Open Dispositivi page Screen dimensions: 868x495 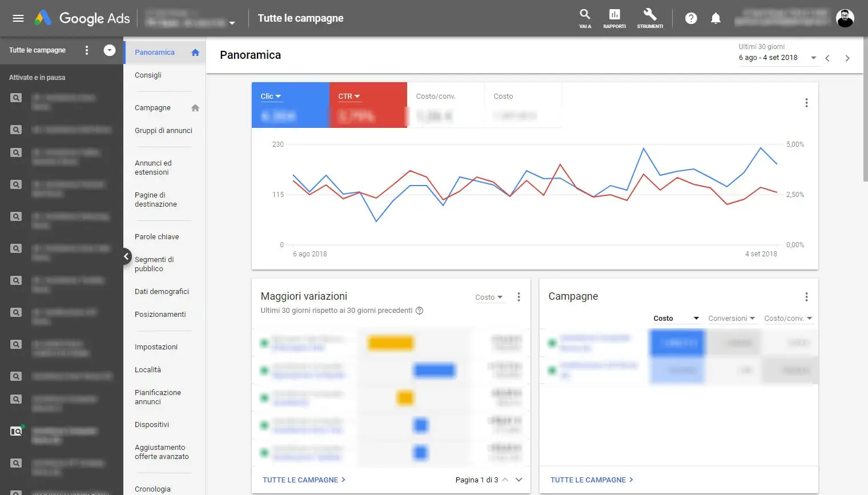[152, 425]
